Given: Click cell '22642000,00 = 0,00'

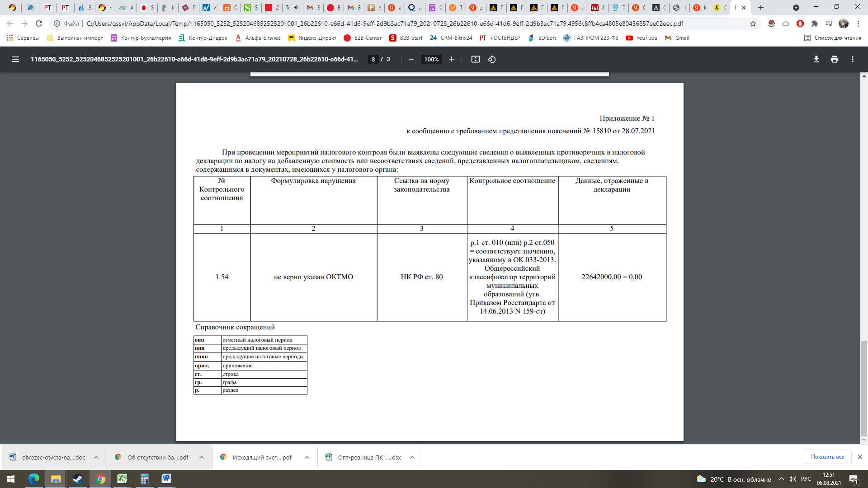Looking at the screenshot, I should 612,277.
